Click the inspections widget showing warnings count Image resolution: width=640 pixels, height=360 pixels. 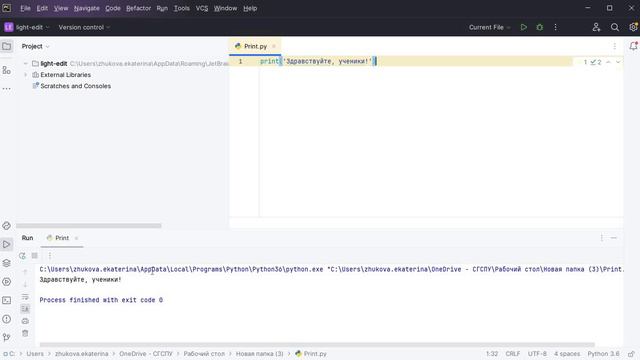(592, 62)
